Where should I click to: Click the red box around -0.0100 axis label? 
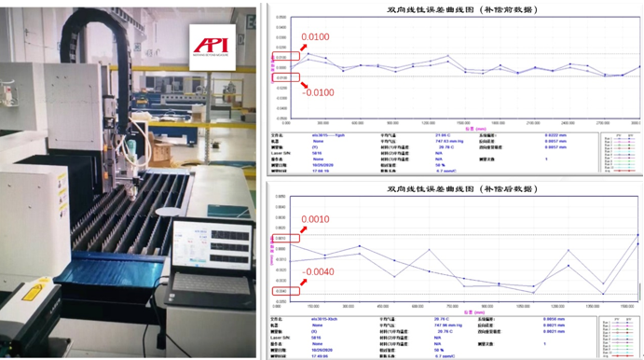[286, 77]
